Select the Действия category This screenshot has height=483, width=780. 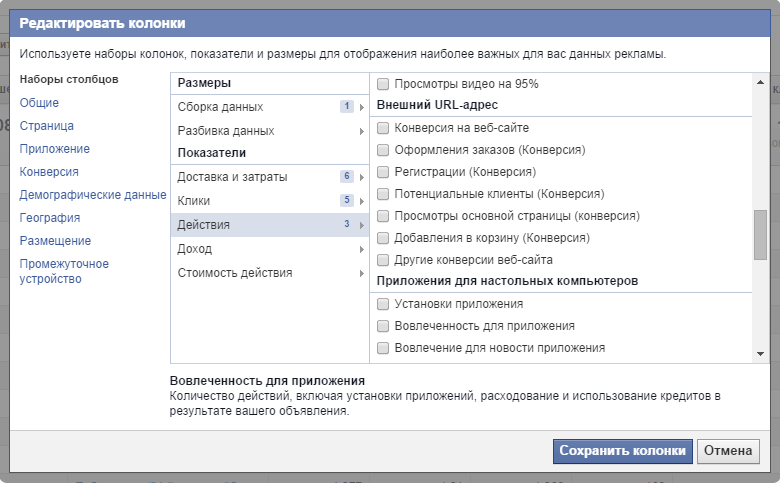click(x=203, y=225)
